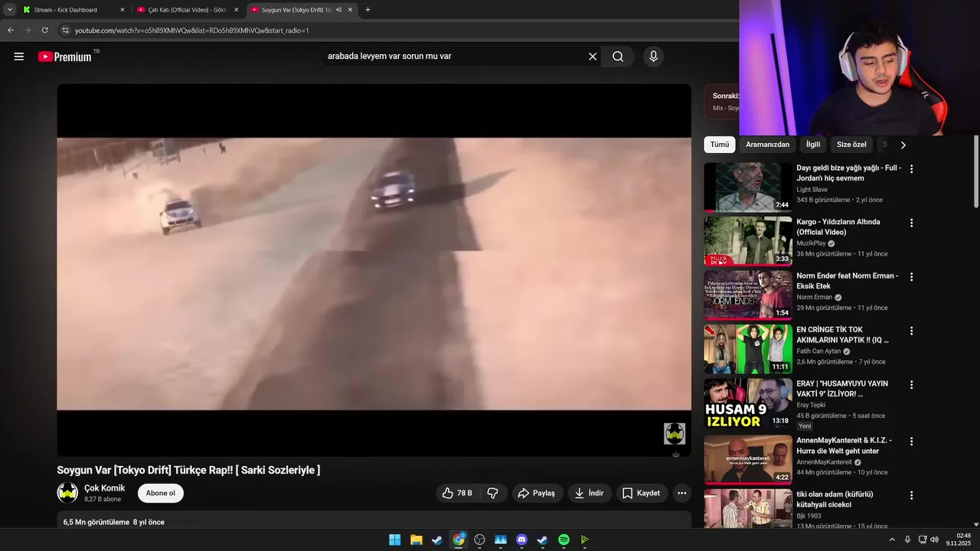Close the Kick Dashboard tab
980x551 pixels.
(x=122, y=10)
